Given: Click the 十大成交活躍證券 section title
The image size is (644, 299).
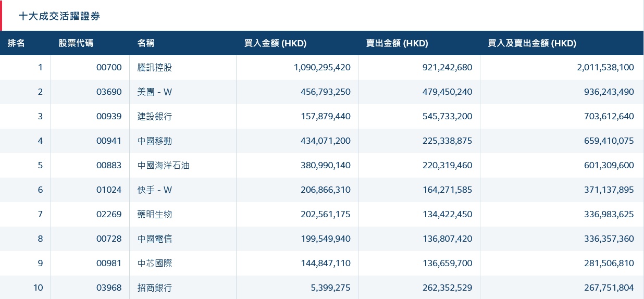Looking at the screenshot, I should 59,16.
